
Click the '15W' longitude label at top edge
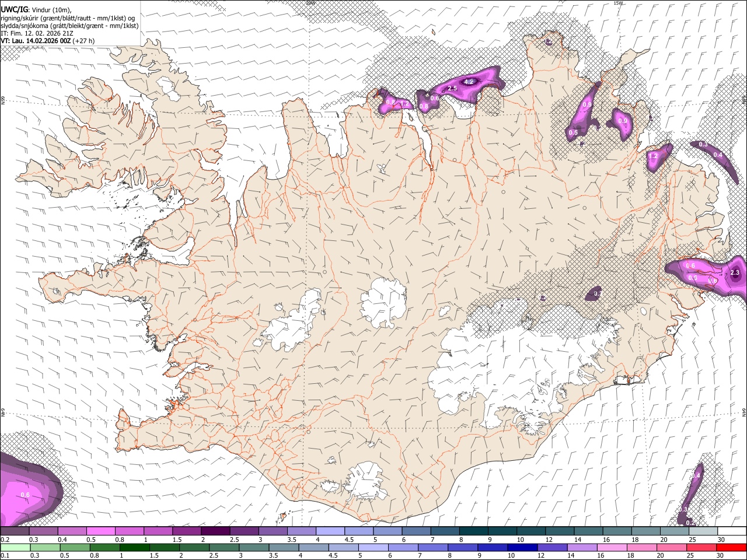618,3
